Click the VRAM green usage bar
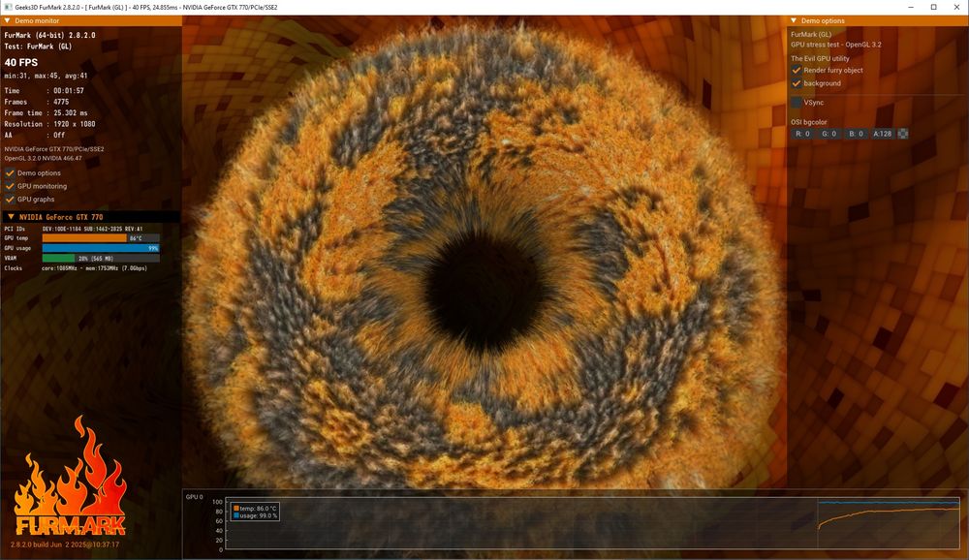The width and height of the screenshot is (969, 560). pos(58,258)
